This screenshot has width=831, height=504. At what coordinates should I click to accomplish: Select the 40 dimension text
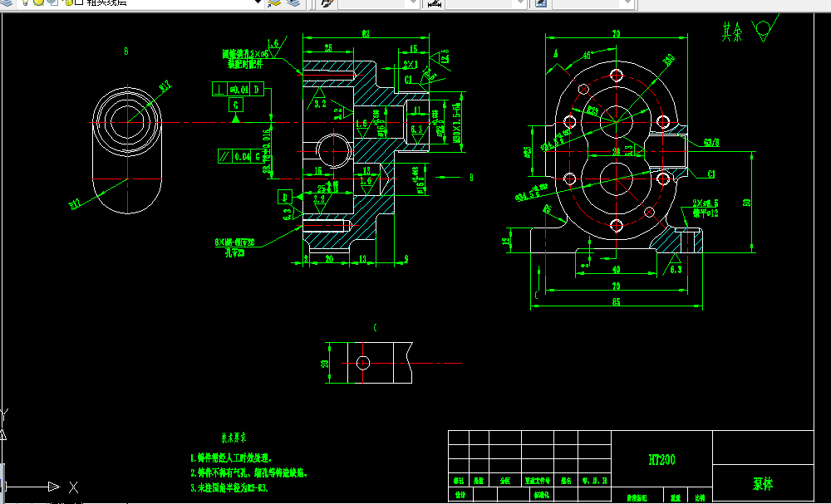pyautogui.click(x=616, y=270)
